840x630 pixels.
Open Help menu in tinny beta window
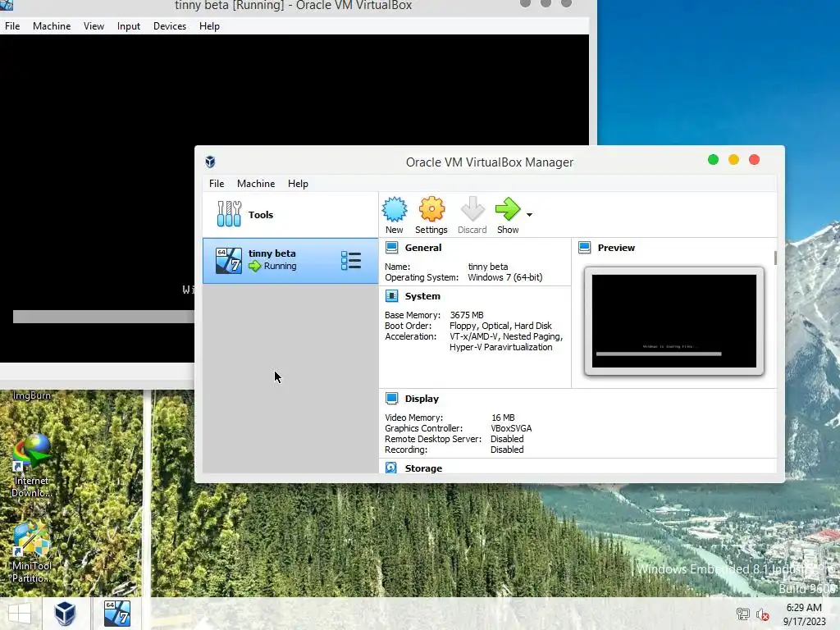point(209,26)
